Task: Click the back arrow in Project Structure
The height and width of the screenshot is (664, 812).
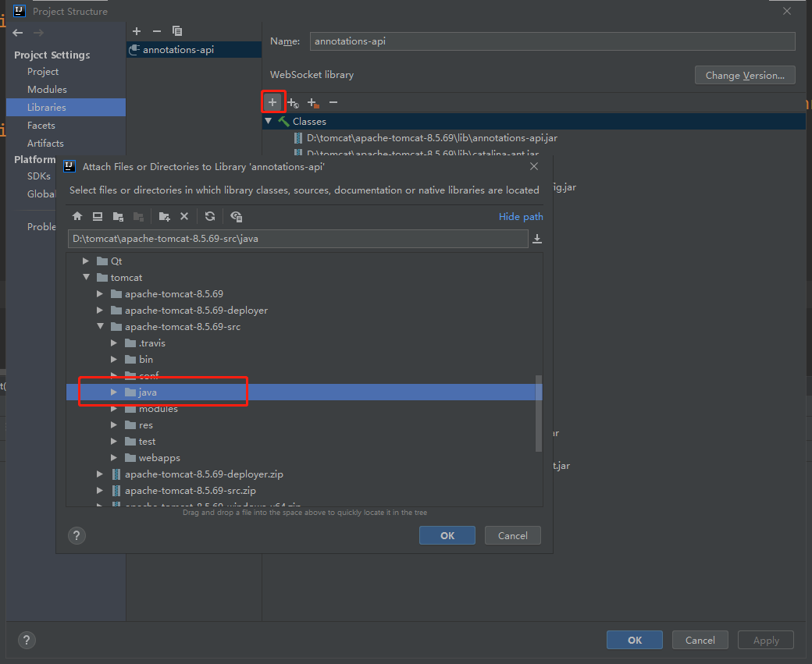Action: pos(18,33)
